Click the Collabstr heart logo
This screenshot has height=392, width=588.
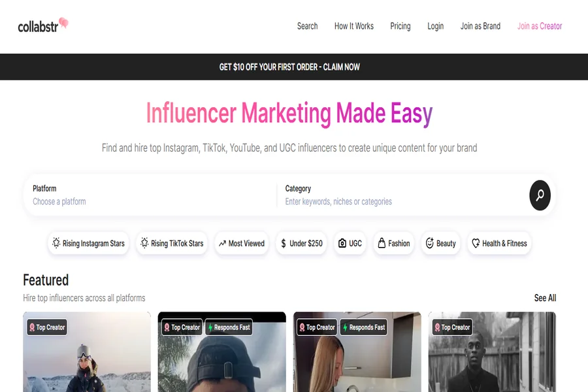(x=62, y=22)
